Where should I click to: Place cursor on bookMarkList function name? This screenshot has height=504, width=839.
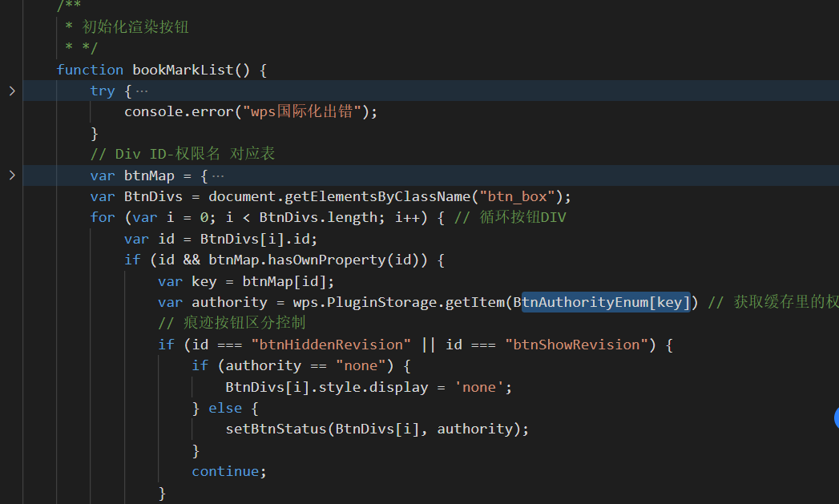point(183,70)
